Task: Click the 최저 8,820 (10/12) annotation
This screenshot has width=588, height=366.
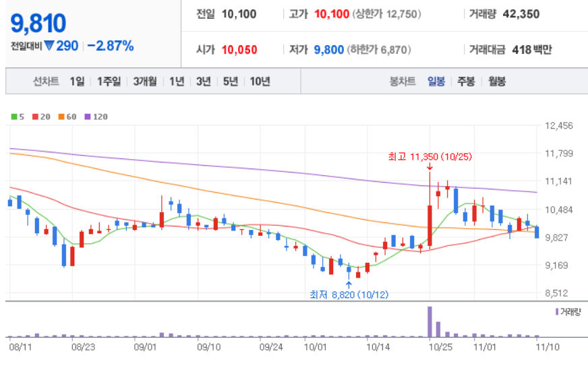Action: point(349,295)
